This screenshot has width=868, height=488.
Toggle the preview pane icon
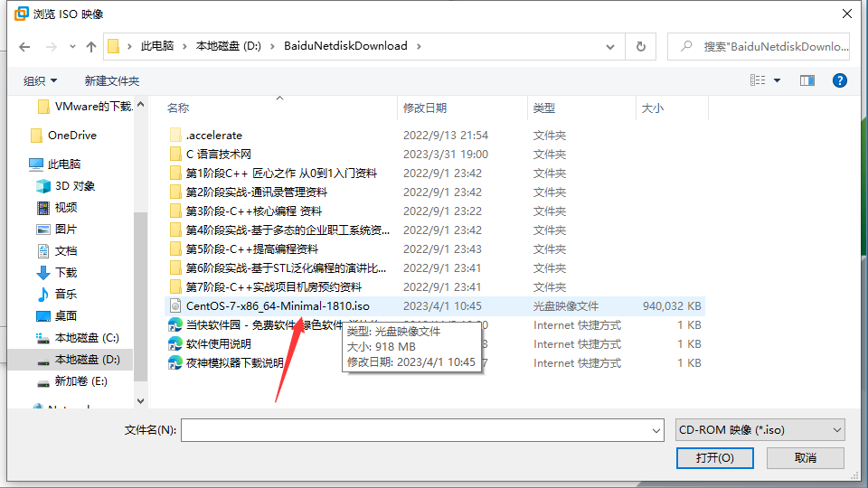(x=807, y=80)
